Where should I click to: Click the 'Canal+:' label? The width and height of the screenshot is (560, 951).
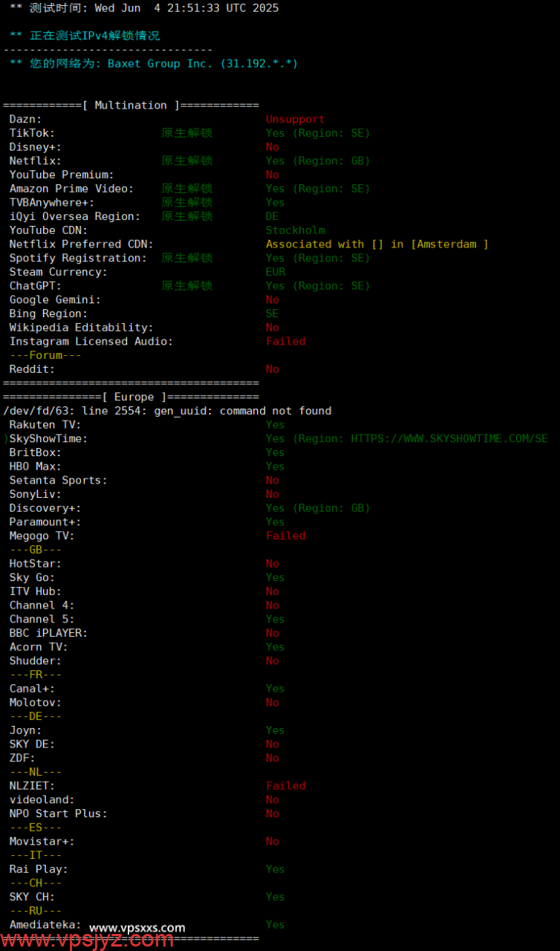33,688
